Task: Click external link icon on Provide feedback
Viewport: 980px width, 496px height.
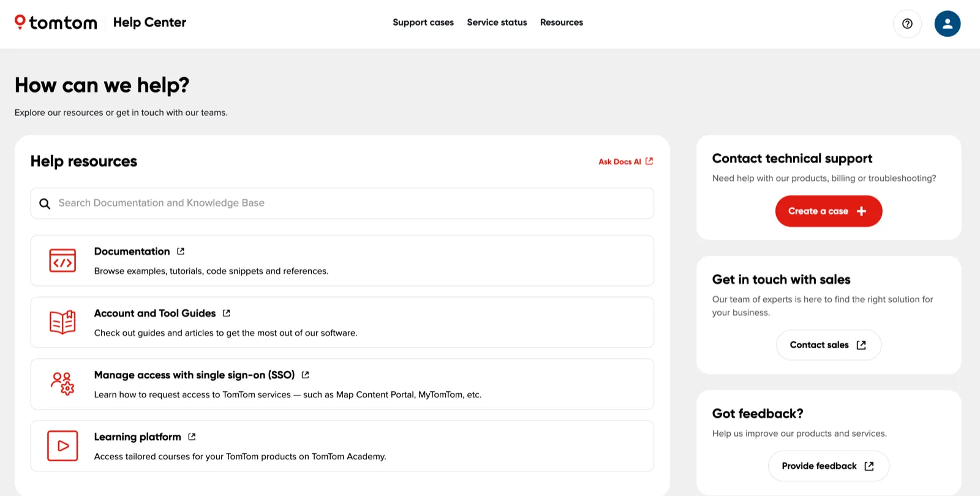Action: 869,467
